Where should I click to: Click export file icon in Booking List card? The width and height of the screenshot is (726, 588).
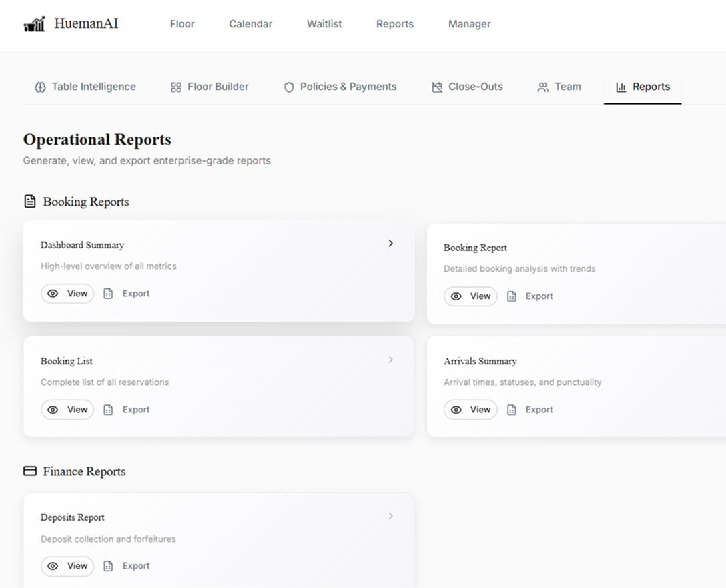pos(108,410)
